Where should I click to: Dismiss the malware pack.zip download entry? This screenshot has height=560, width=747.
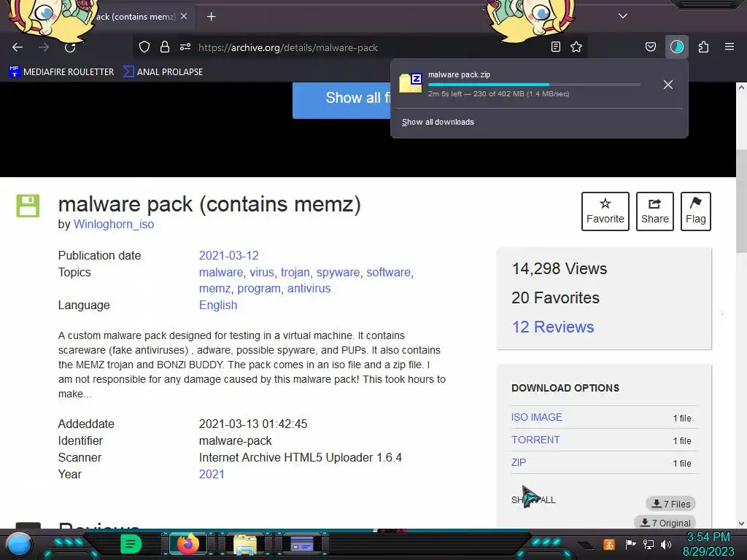[x=668, y=85]
